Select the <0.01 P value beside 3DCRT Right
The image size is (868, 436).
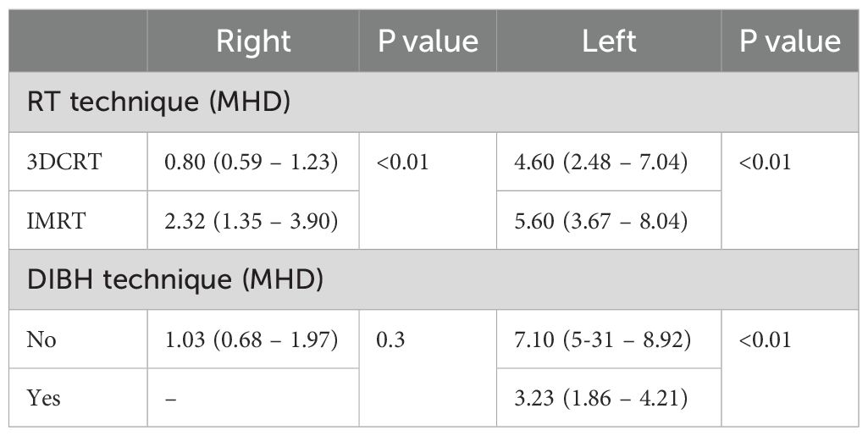pyautogui.click(x=403, y=161)
